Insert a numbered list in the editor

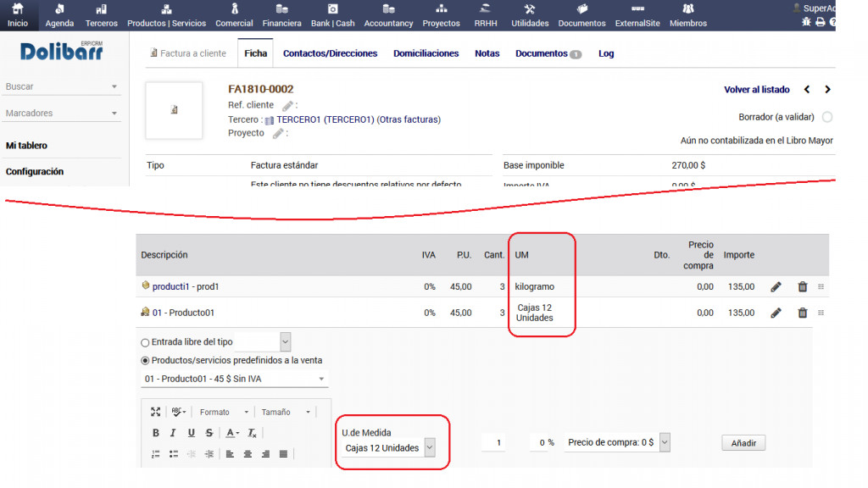point(155,454)
